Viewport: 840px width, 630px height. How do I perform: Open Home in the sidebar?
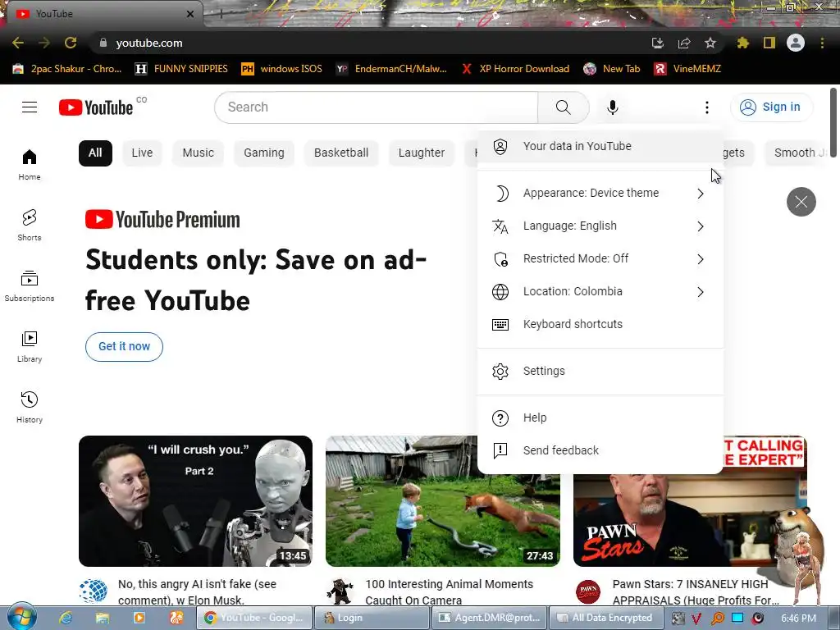pyautogui.click(x=30, y=164)
